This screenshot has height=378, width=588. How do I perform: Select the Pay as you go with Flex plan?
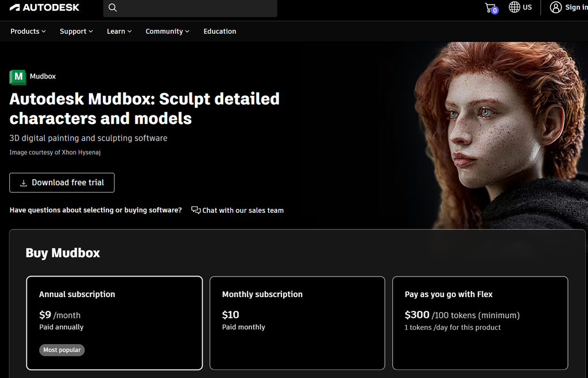coord(480,322)
